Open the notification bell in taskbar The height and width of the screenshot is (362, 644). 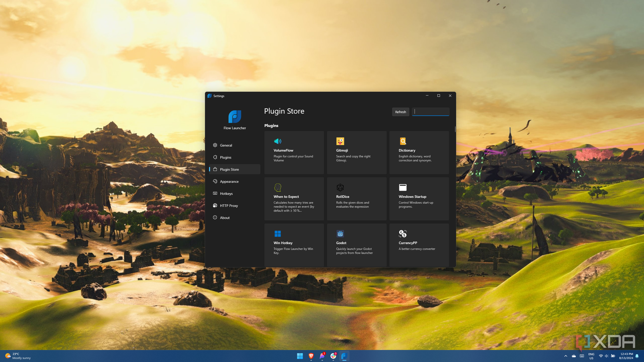point(637,356)
